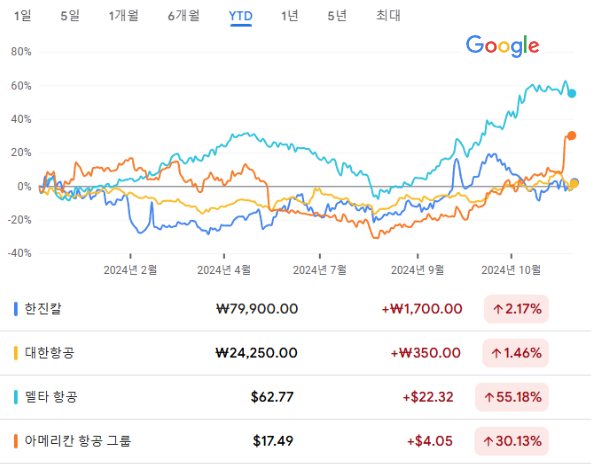Click the -20% y-axis label
Image resolution: width=601 pixels, height=472 pixels.
pos(20,220)
